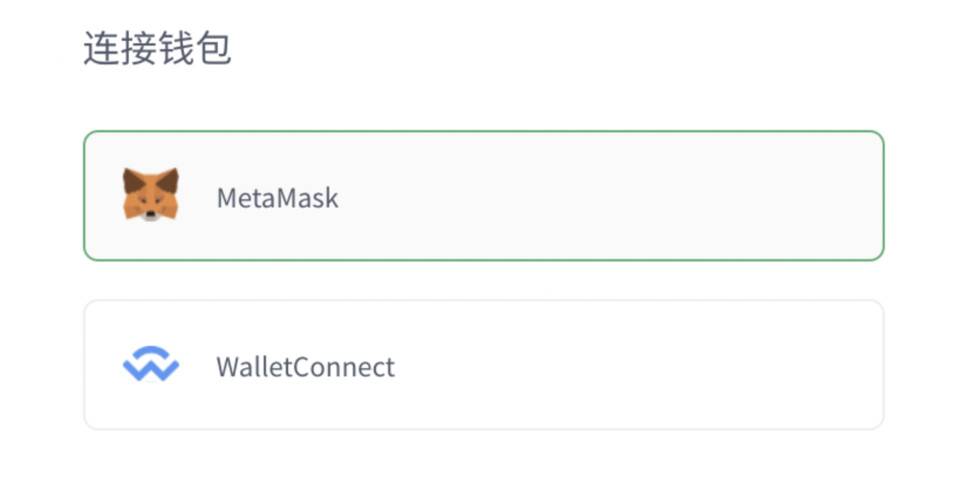Click the MetaMask fox icon

tap(151, 195)
